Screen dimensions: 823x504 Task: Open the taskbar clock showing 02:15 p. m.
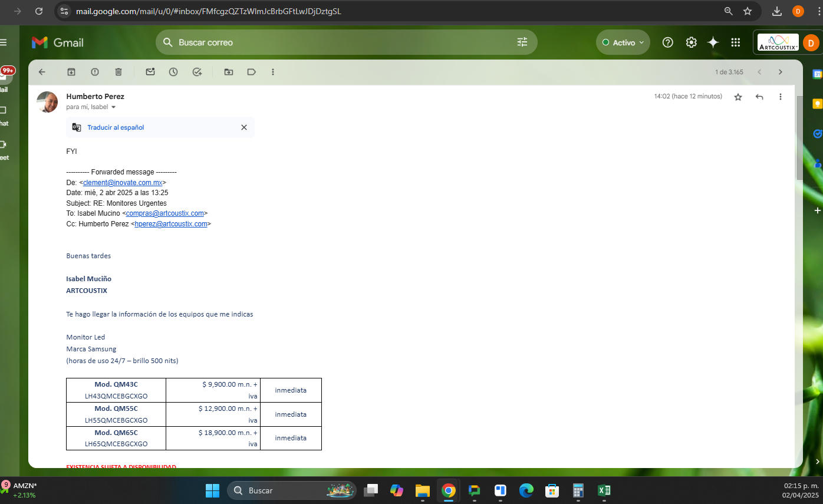pyautogui.click(x=801, y=490)
